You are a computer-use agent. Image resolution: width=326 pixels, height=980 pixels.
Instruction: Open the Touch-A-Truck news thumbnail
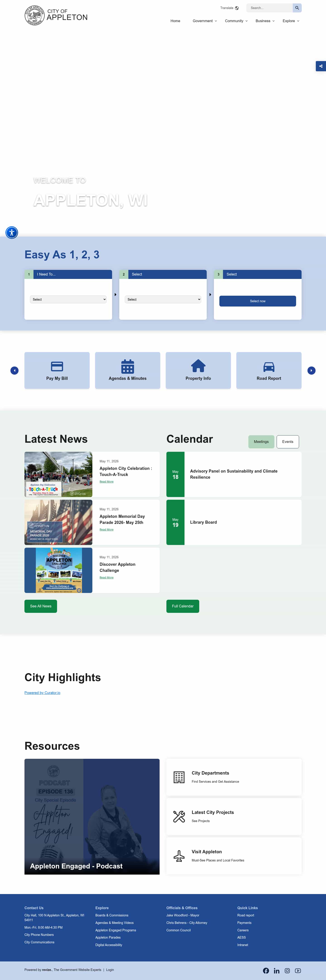click(x=58, y=474)
